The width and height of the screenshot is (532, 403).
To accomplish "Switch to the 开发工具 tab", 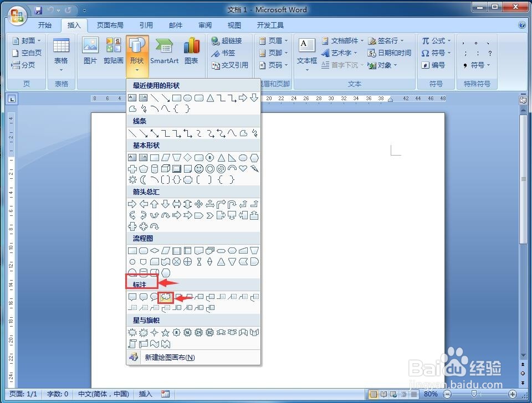I will pos(270,25).
